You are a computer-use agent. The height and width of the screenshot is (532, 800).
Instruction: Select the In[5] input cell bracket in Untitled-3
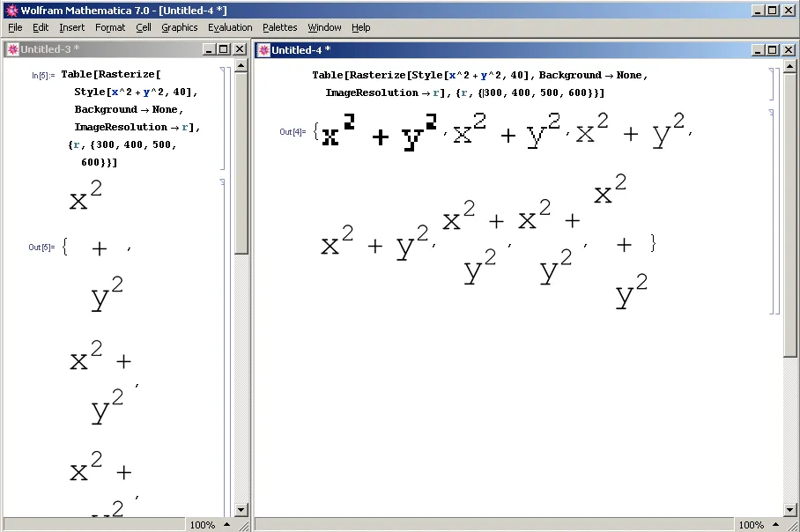[222, 118]
